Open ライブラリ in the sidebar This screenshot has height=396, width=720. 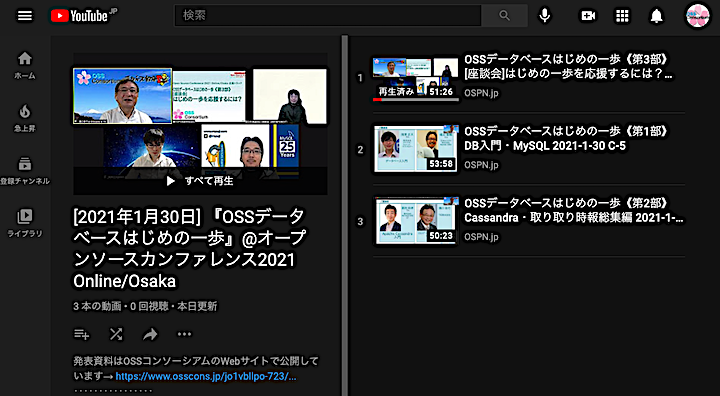coord(25,223)
